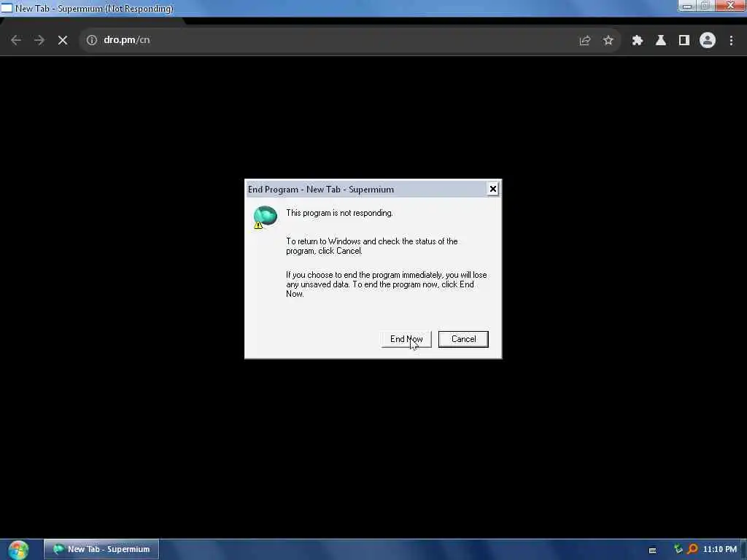Share this page icon

point(584,41)
